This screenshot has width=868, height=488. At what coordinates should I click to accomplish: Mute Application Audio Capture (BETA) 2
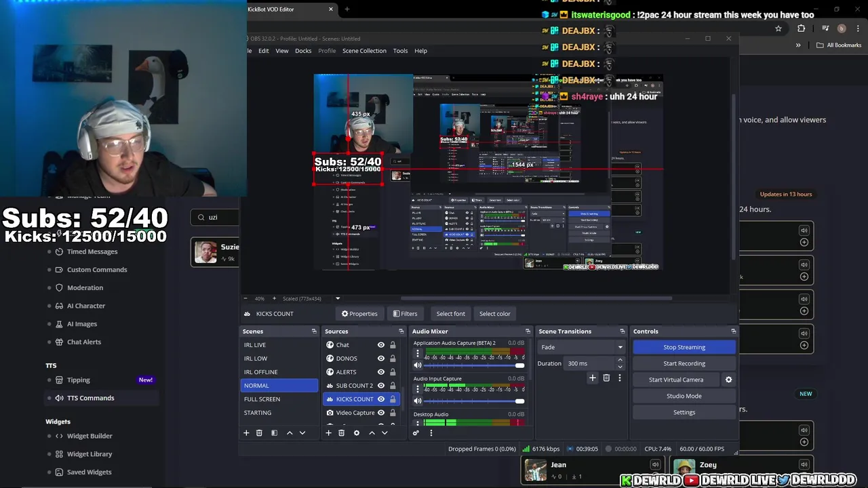(x=418, y=365)
